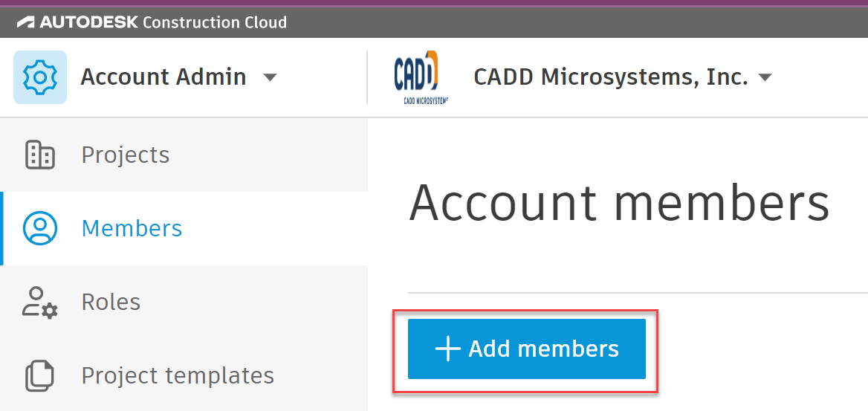Open the CADD Microsystems, Inc. dropdown arrow
Viewport: 868px width, 411px height.
pos(765,77)
